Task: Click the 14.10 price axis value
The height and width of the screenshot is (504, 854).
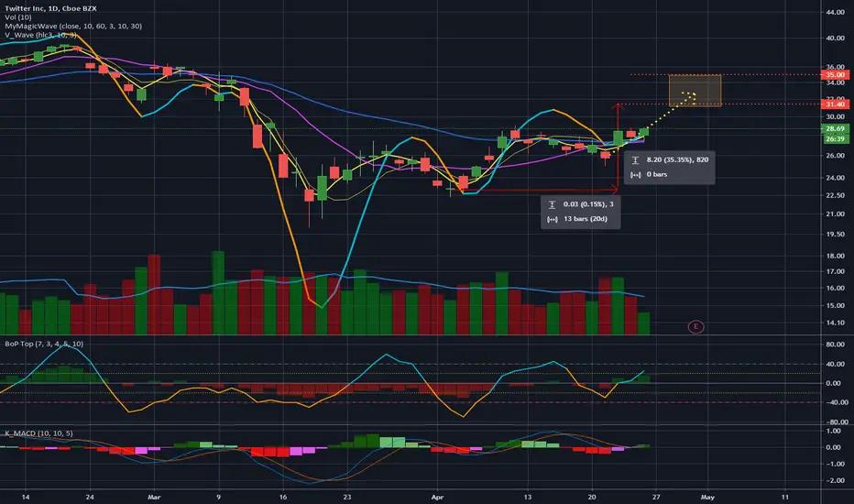Action: click(x=836, y=323)
